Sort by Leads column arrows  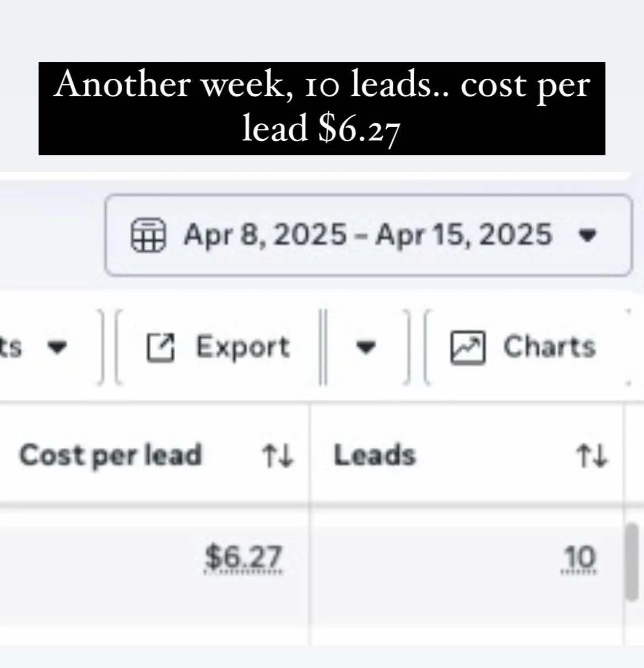point(592,457)
